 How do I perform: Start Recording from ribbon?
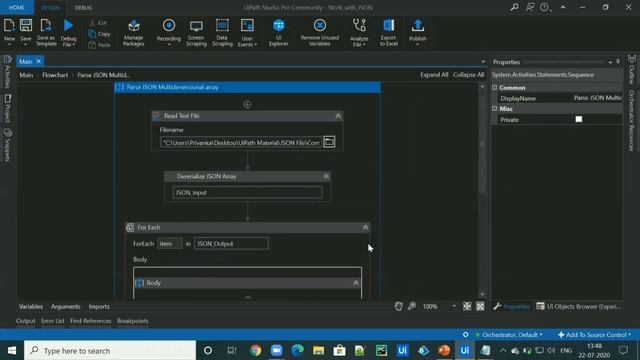pyautogui.click(x=169, y=32)
